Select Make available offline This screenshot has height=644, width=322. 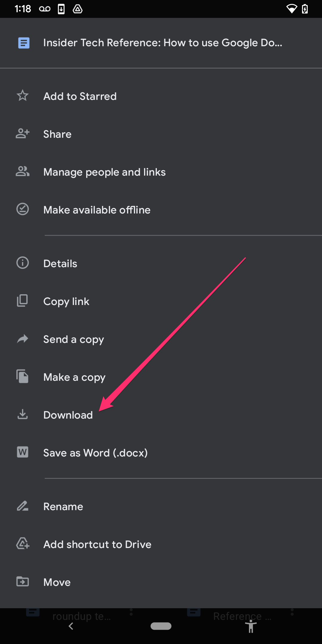pos(161,210)
